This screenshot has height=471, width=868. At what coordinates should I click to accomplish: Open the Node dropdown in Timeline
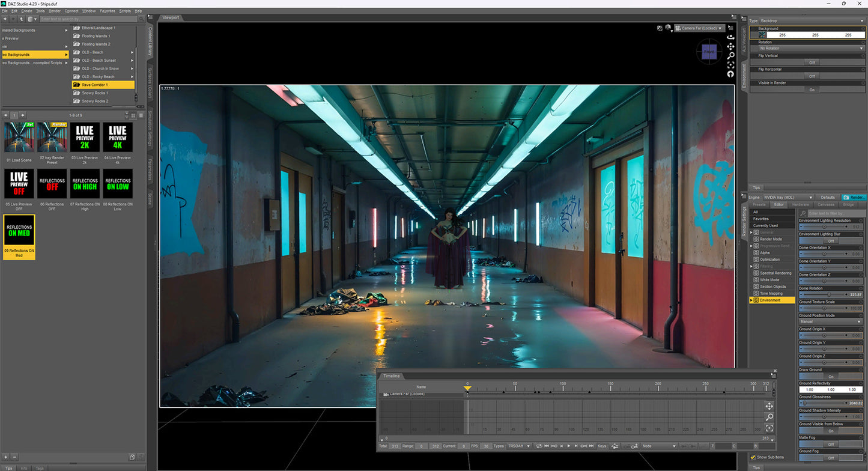pyautogui.click(x=659, y=446)
